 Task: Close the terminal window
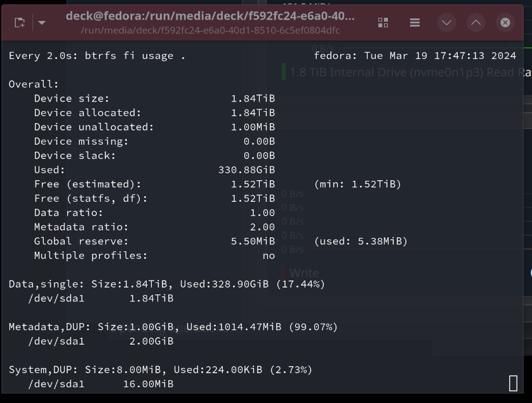tap(505, 23)
